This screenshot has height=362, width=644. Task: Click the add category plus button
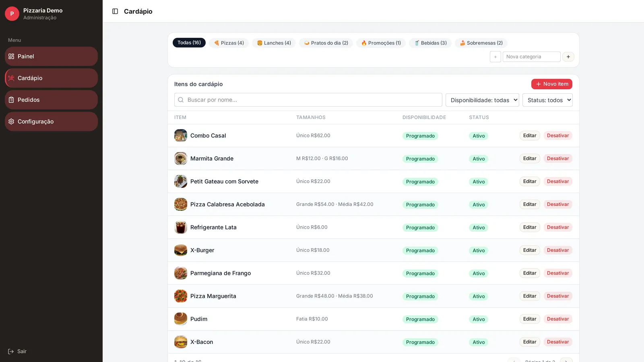click(x=568, y=57)
